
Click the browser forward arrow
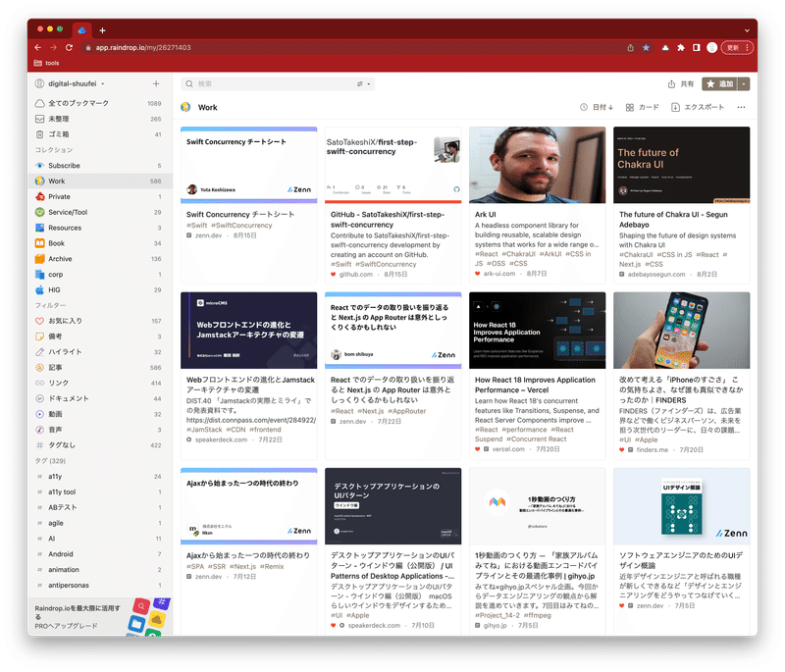[x=54, y=47]
